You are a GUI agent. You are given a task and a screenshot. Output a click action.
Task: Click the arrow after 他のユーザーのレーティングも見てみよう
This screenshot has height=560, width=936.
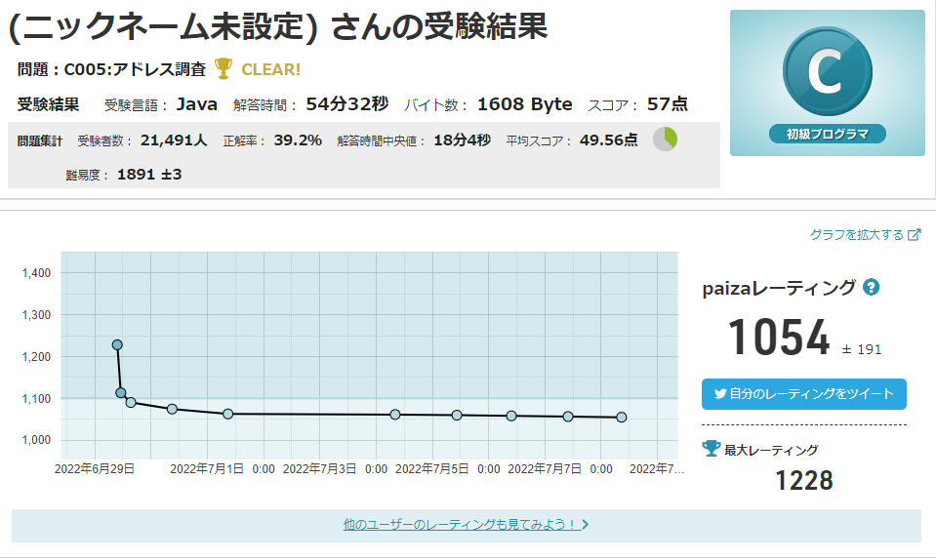586,524
